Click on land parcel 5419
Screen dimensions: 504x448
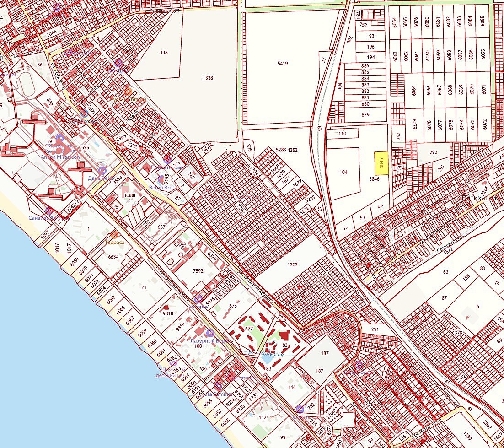[x=283, y=64]
